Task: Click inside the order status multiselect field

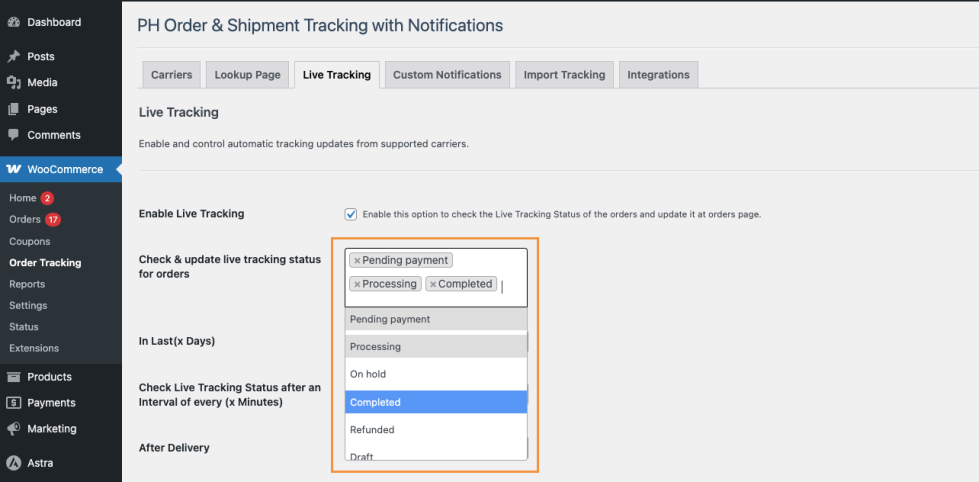Action: point(512,286)
